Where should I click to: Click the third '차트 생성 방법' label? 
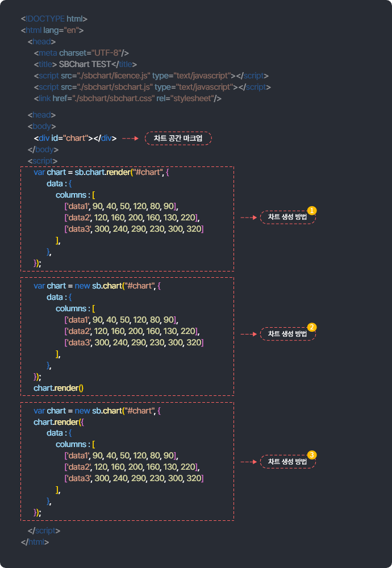(x=287, y=462)
